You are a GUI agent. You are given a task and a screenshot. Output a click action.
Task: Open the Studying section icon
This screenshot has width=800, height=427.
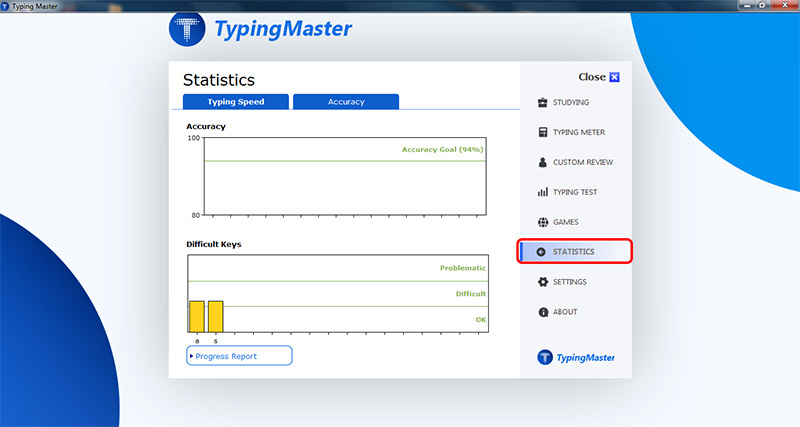click(542, 103)
